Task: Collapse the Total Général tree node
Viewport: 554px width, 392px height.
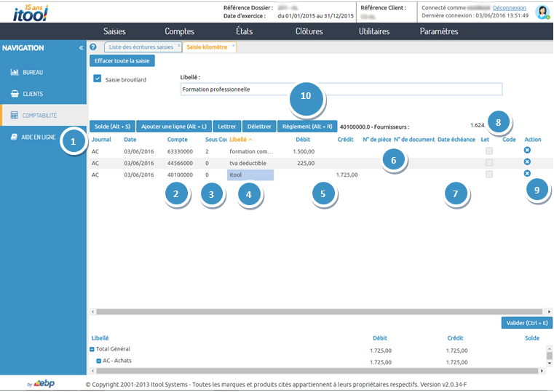Action: point(92,350)
